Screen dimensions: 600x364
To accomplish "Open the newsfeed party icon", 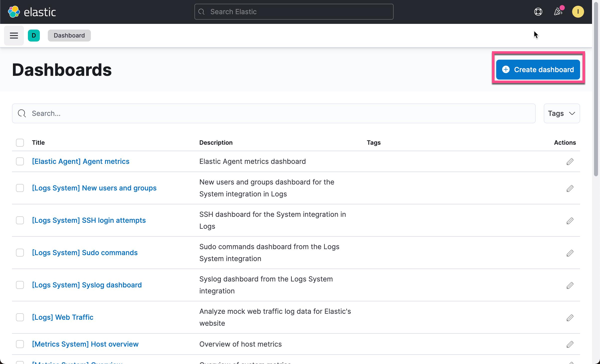I will pos(558,12).
